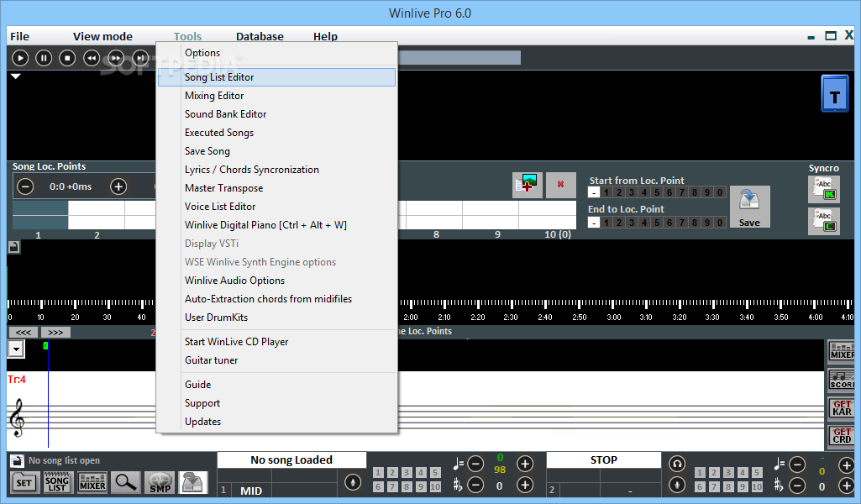
Task: Increase player 1 tempo with plus
Action: coord(525,465)
